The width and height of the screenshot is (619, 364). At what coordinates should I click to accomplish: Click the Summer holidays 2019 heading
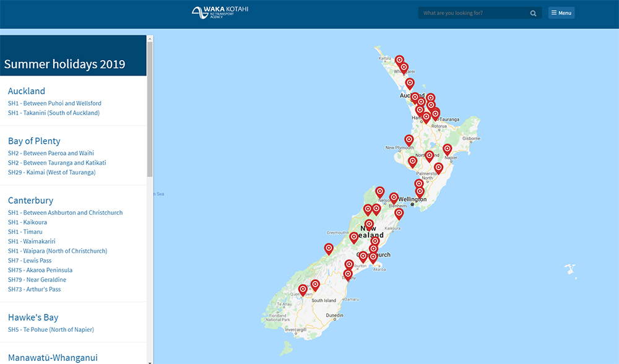tap(65, 64)
